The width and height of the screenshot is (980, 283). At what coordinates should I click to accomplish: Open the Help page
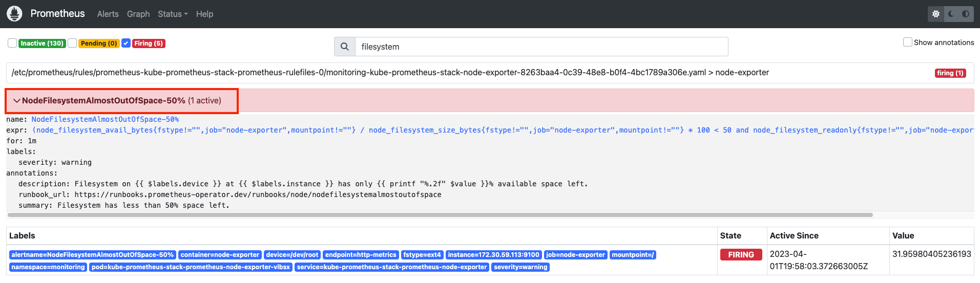[204, 14]
